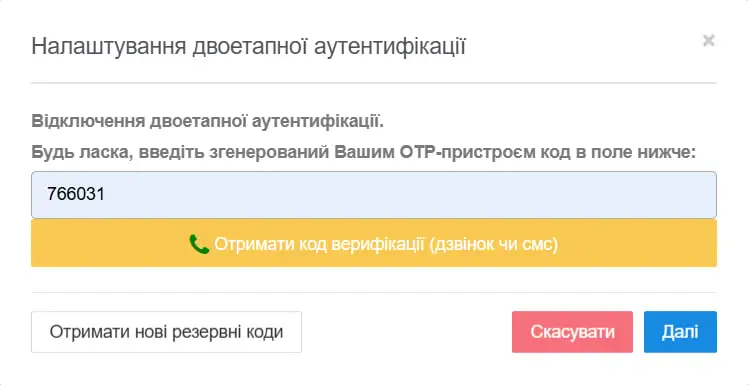Cancel disabling two-step authentication
The image size is (748, 385).
click(572, 332)
